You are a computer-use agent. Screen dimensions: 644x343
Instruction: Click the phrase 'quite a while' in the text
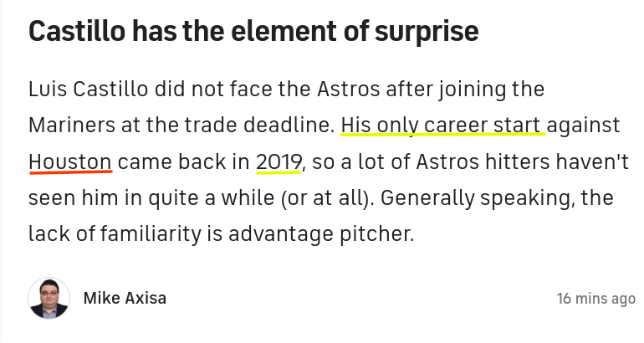(x=212, y=198)
